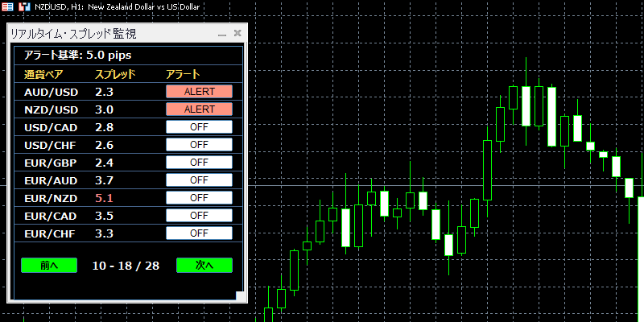This screenshot has height=322, width=644.
Task: Go to next page with 次へ button
Action: (x=204, y=266)
